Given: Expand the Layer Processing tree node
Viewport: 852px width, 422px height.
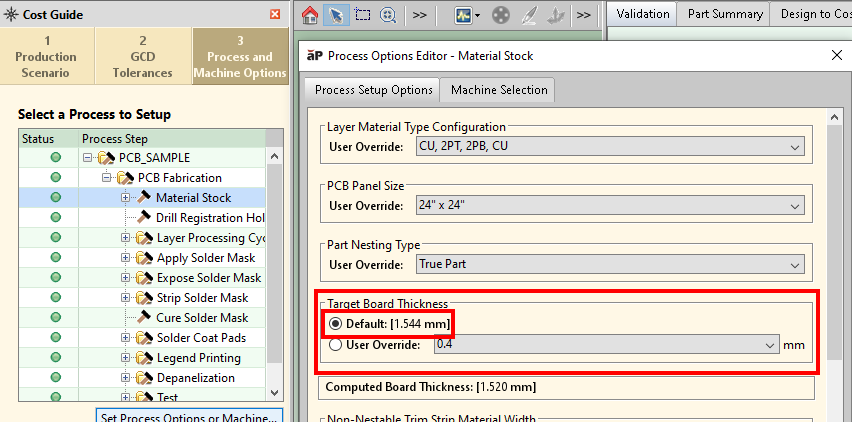Looking at the screenshot, I should click(126, 238).
